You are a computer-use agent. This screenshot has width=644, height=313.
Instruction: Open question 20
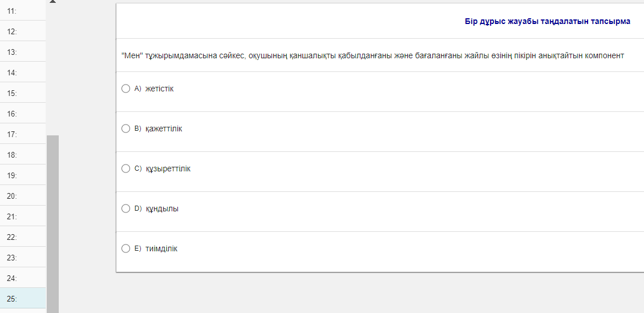23,196
